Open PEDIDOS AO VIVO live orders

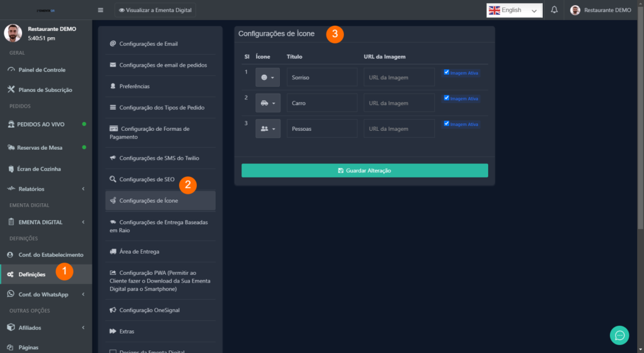pos(40,125)
